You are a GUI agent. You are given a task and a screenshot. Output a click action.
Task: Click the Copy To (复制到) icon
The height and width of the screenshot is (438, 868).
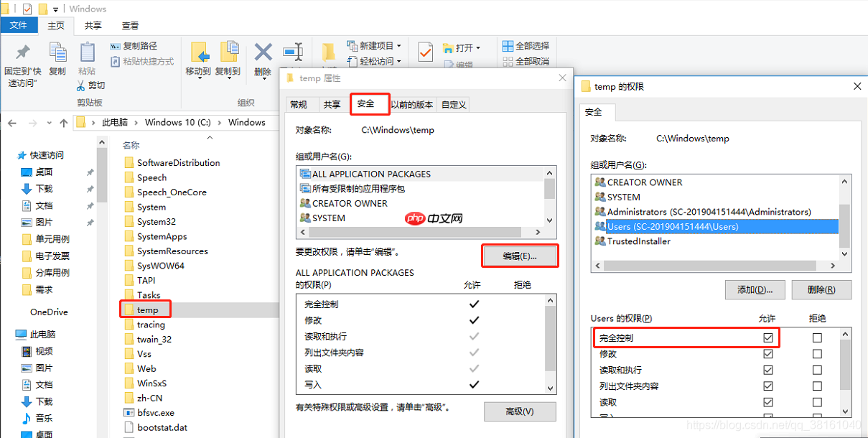[228, 52]
